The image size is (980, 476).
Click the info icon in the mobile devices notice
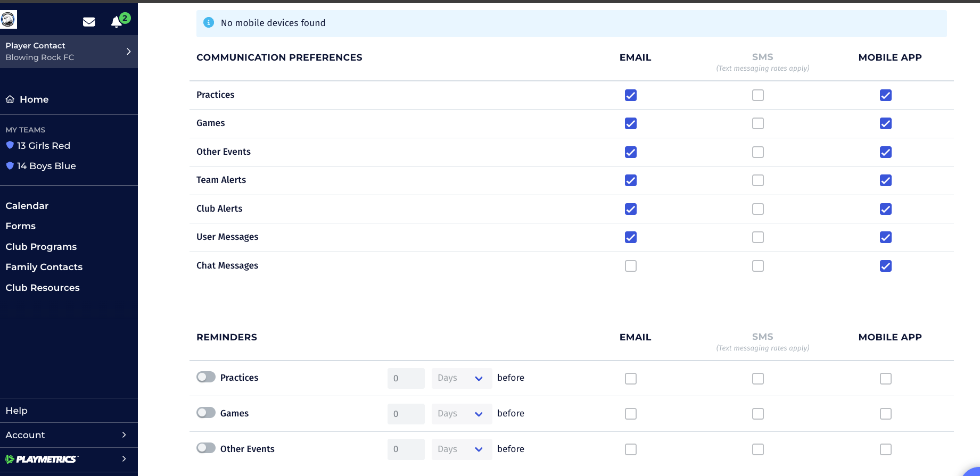209,22
